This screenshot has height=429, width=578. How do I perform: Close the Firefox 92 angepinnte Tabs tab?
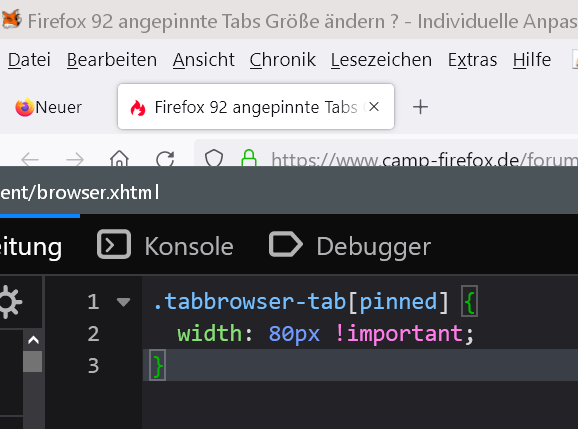(x=374, y=107)
